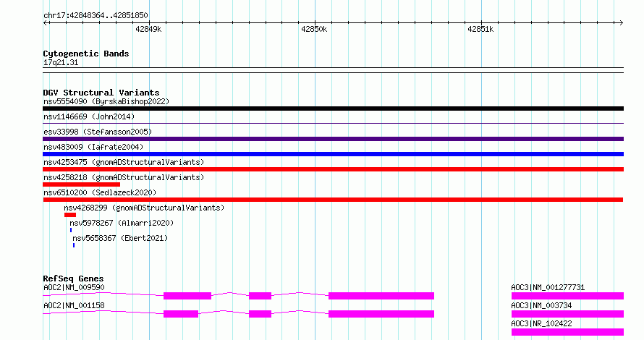Click the 42850k ruler position label
The height and width of the screenshot is (340, 644).
coord(314,30)
